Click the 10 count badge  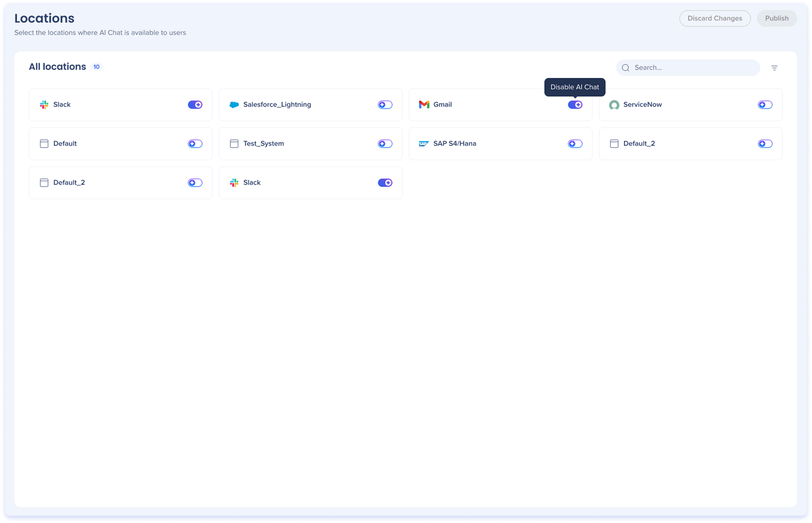pyautogui.click(x=96, y=67)
